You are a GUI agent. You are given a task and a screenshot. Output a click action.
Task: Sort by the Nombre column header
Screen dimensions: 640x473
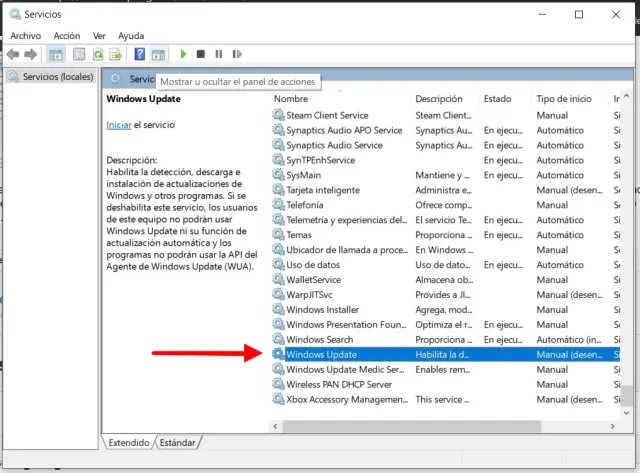(291, 99)
